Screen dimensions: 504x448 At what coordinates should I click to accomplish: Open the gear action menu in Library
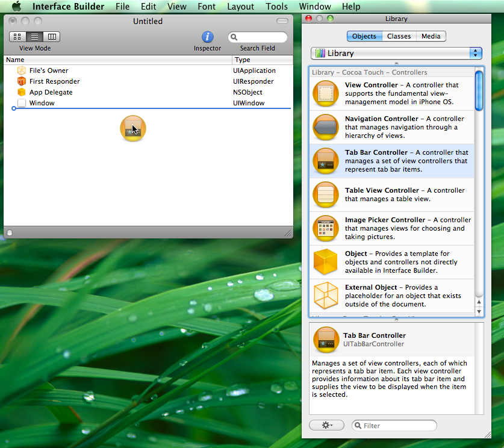point(326,425)
